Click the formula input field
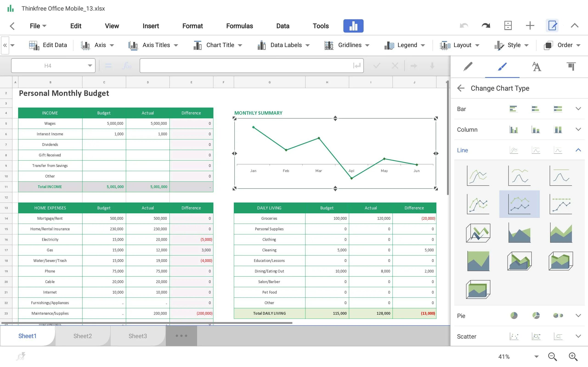588x367 pixels. pos(245,66)
